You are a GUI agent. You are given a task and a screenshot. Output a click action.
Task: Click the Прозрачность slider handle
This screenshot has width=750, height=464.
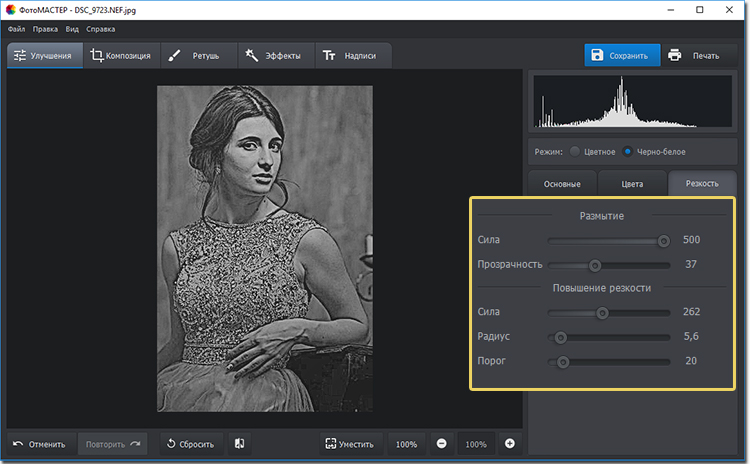[x=594, y=265]
